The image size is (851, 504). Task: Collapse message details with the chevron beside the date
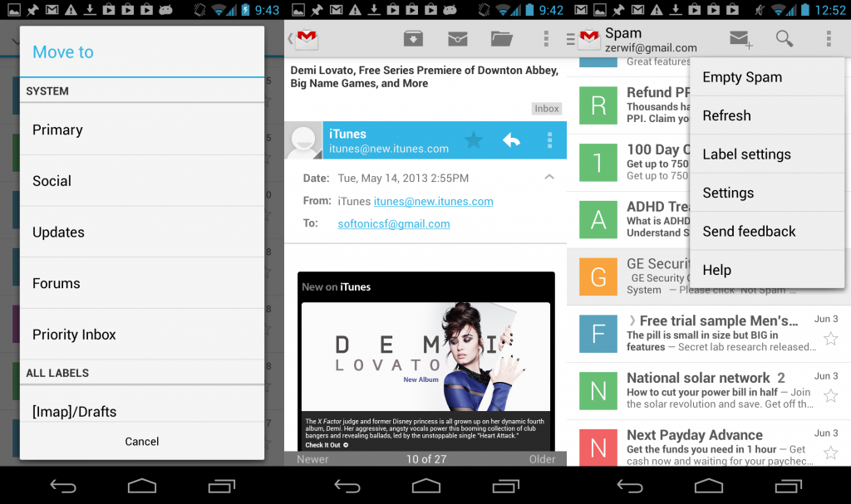pos(548,177)
